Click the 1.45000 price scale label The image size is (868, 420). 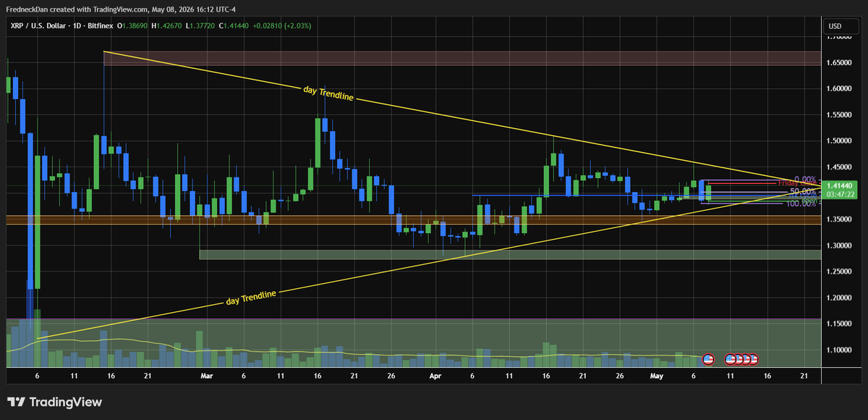(841, 167)
